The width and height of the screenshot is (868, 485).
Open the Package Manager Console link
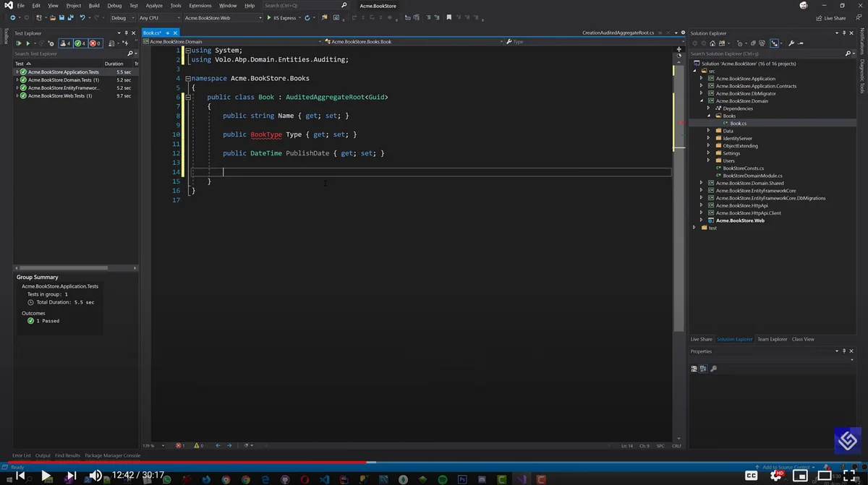pos(112,455)
